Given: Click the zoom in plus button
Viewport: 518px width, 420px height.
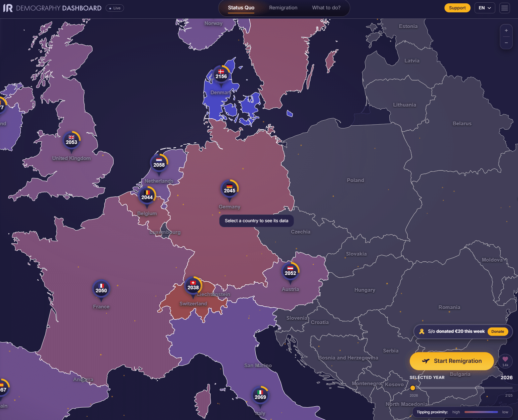Looking at the screenshot, I should 506,30.
